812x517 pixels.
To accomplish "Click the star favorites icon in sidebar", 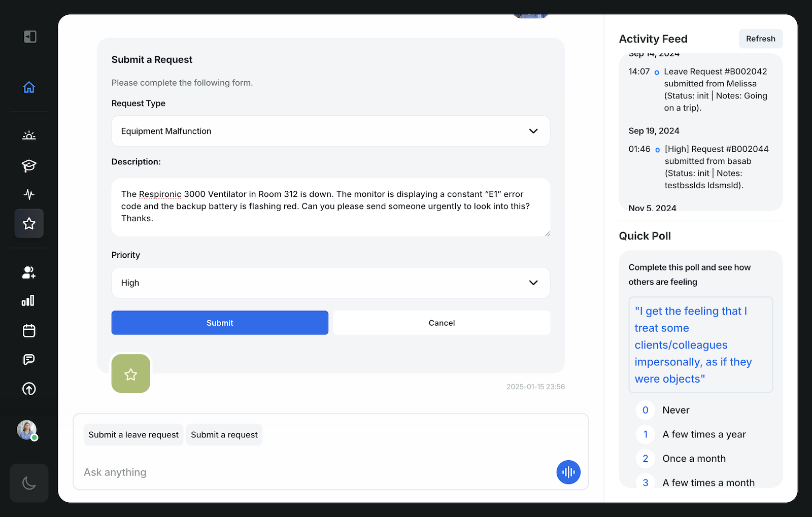I will point(29,223).
